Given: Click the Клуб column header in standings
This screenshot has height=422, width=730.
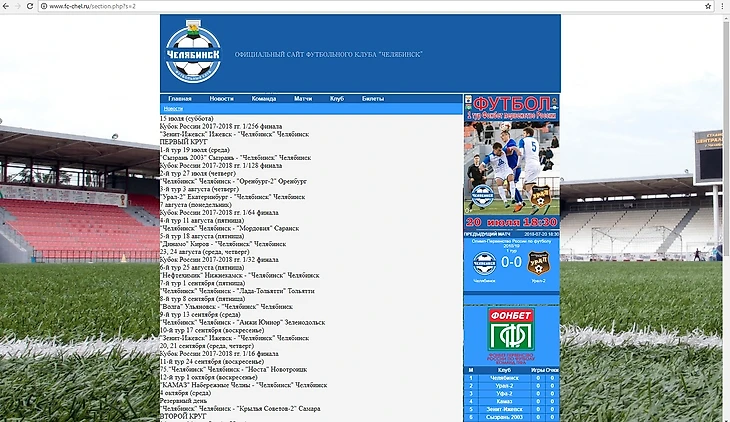Looking at the screenshot, I should 504,370.
